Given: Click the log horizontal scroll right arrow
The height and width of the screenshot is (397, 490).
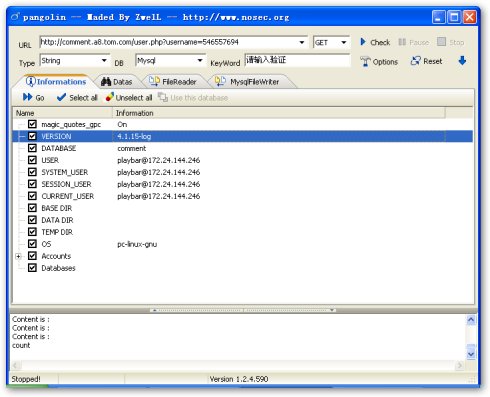Looking at the screenshot, I should (460, 365).
